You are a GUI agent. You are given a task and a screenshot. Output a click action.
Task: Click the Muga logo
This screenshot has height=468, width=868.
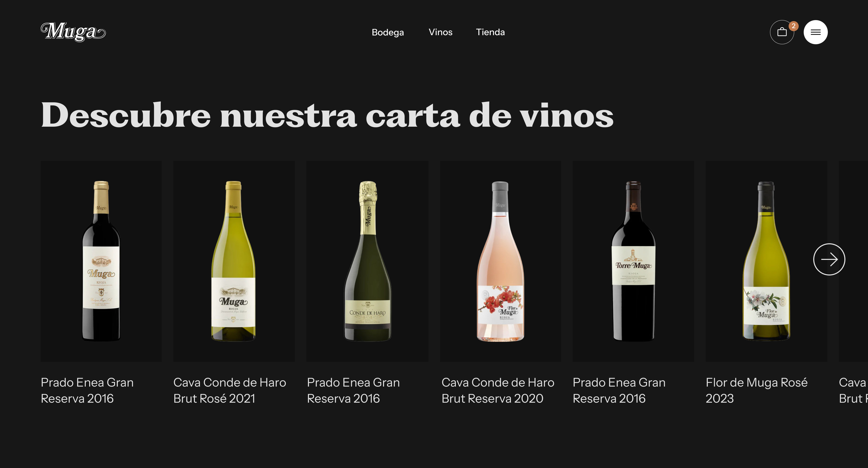[x=73, y=32]
